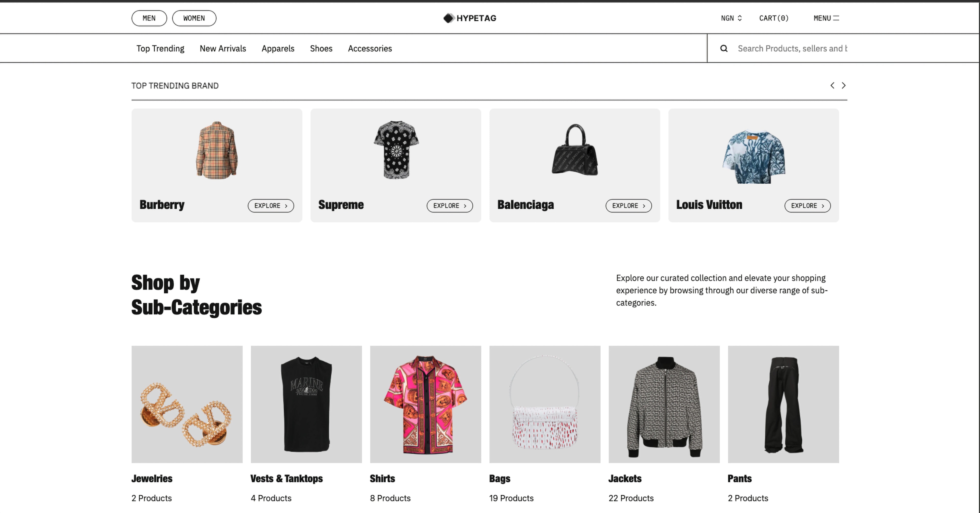Explore the Louis Vuitton brand

click(807, 206)
